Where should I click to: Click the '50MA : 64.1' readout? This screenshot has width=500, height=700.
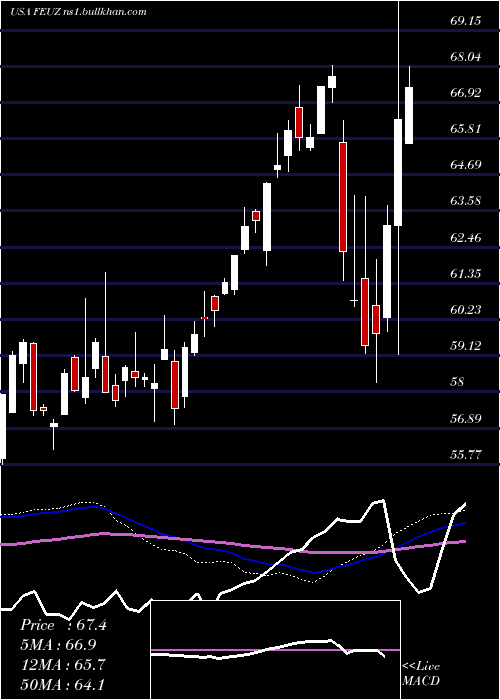[63, 684]
